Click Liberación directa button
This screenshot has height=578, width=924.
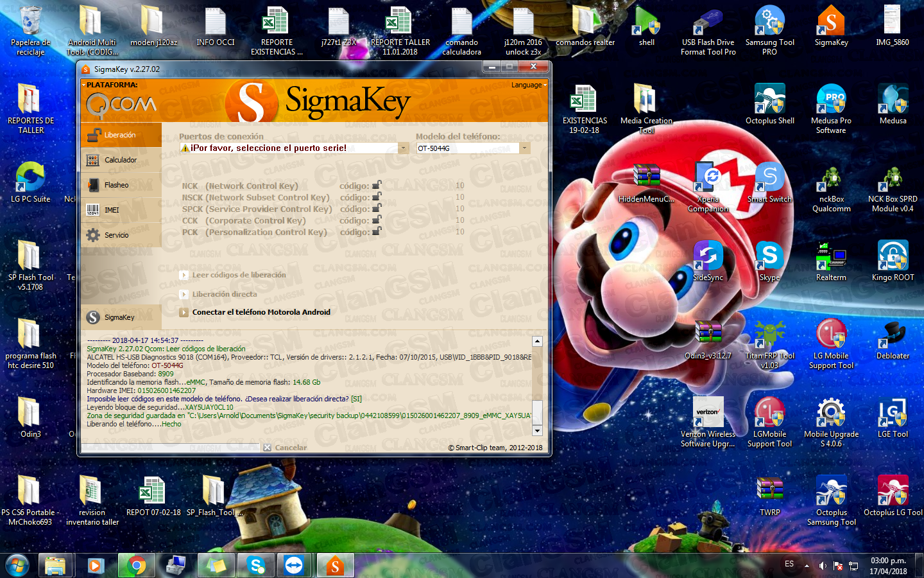pos(218,294)
